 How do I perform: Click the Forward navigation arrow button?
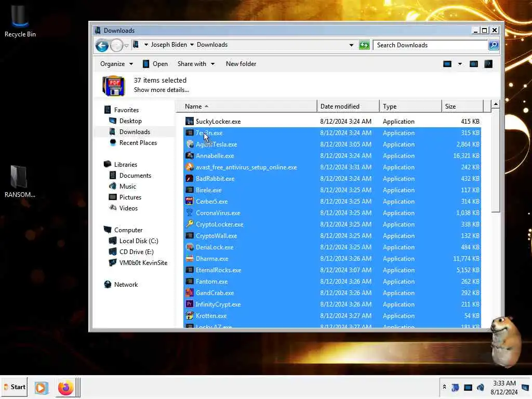pos(116,45)
